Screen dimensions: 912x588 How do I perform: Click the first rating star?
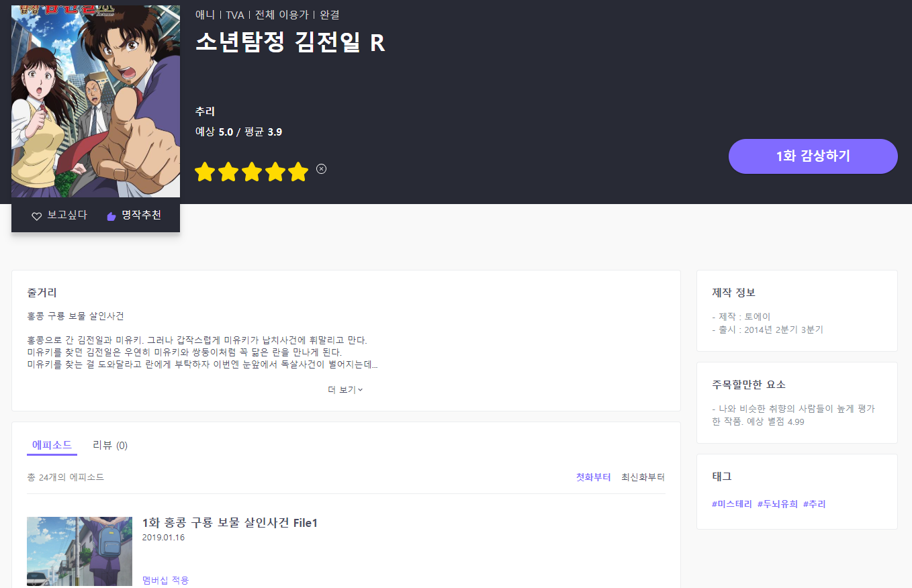coord(205,173)
